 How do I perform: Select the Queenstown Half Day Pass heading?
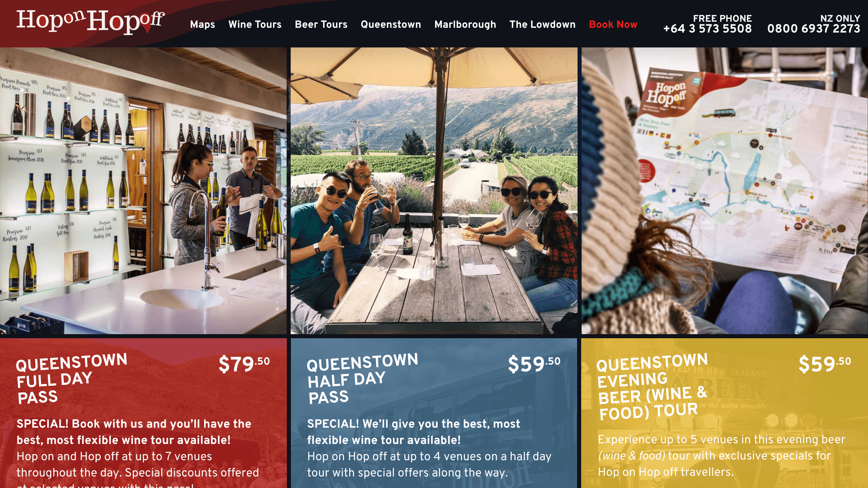(x=362, y=379)
